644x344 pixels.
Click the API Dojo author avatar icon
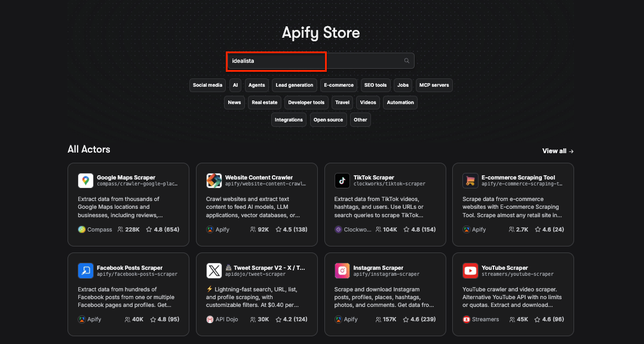[210, 319]
